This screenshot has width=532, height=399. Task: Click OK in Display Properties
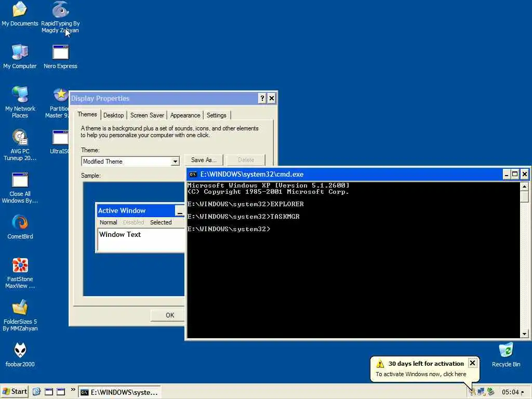(x=168, y=315)
